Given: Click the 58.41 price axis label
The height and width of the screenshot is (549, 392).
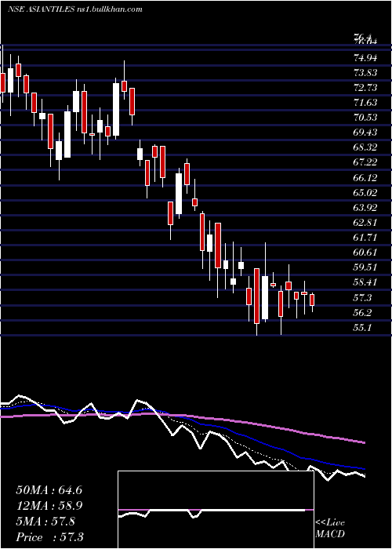Looking at the screenshot, I should point(365,282).
